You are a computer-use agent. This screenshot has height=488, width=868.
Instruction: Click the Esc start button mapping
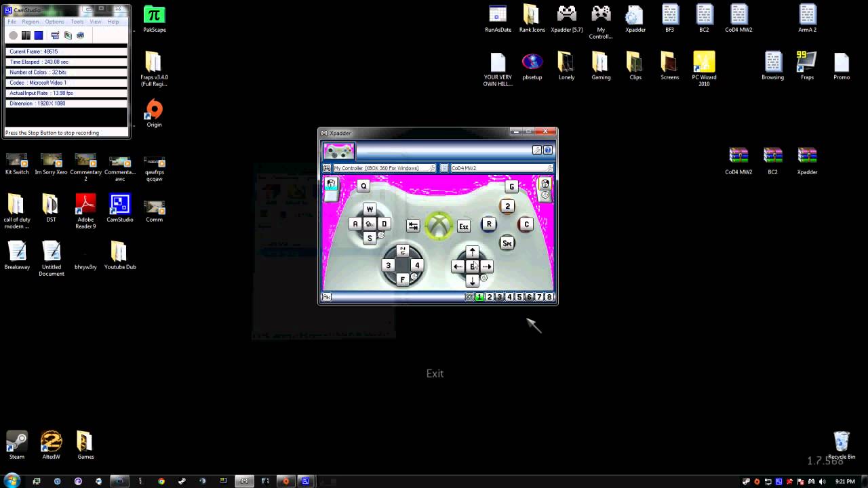click(x=464, y=226)
